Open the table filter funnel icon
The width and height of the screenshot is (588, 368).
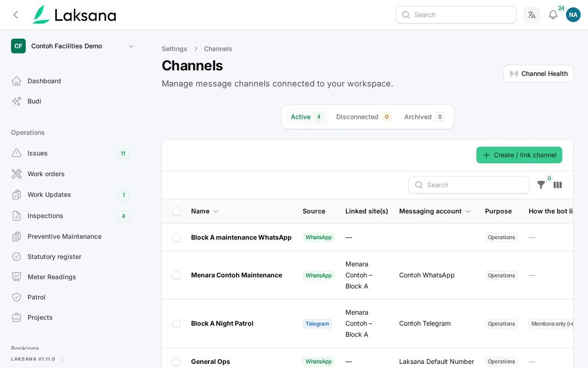pos(541,185)
